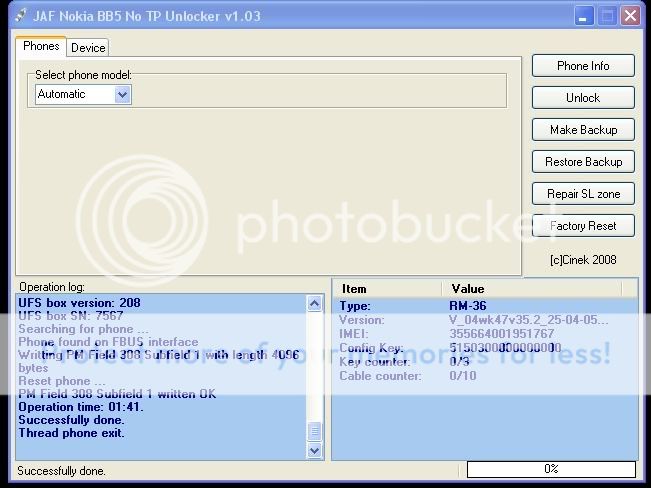Minimize the JAF Unlocker window
The image size is (651, 488).
(585, 15)
